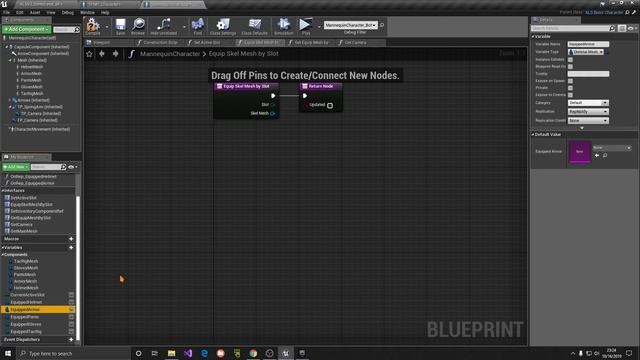
Task: Toggle Expose to Cinematics checkbox
Action: 570,95
